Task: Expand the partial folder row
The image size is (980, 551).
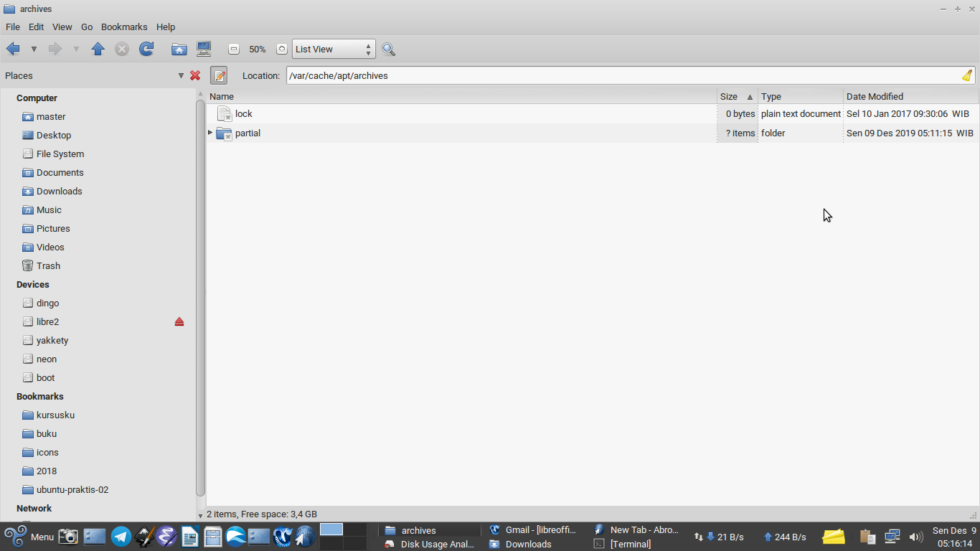Action: click(209, 133)
